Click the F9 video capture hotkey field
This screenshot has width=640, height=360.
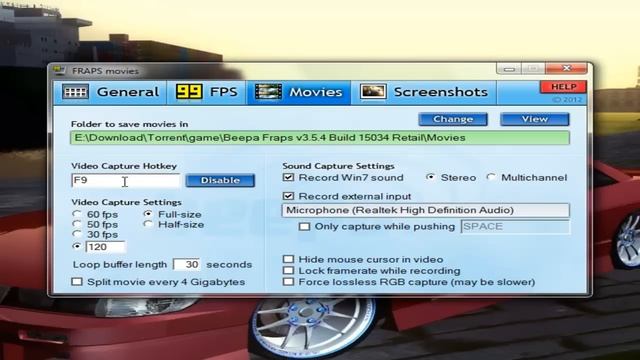[125, 180]
